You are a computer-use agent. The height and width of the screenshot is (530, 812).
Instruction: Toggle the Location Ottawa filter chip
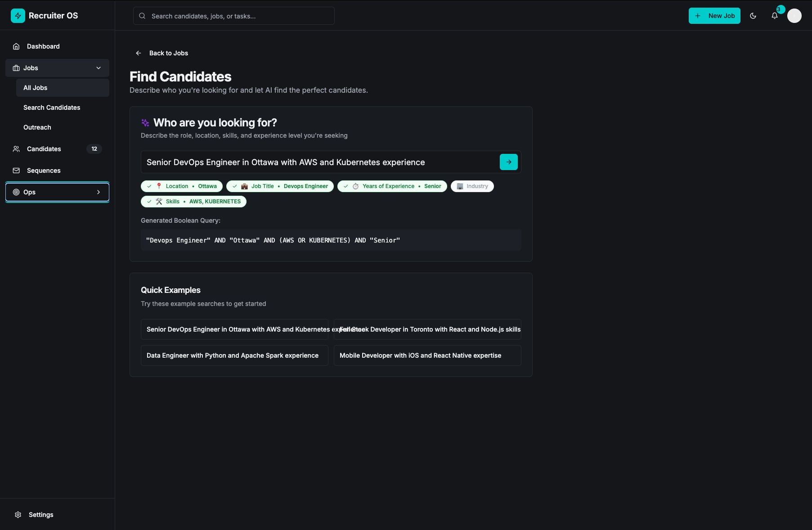point(182,186)
